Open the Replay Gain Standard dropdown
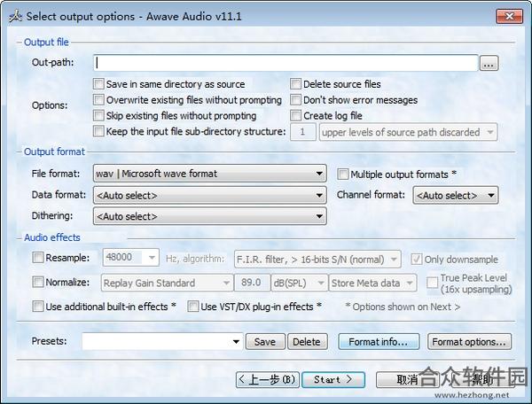532x404 pixels. tap(167, 283)
